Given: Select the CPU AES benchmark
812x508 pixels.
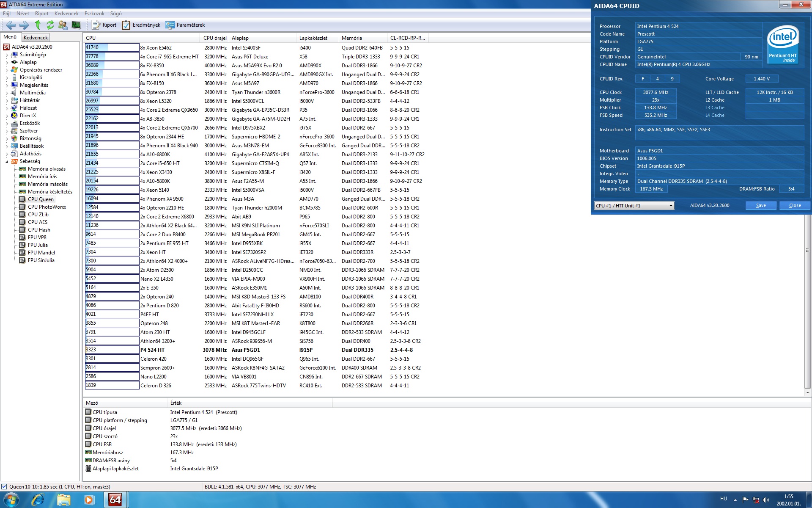Looking at the screenshot, I should click(38, 222).
